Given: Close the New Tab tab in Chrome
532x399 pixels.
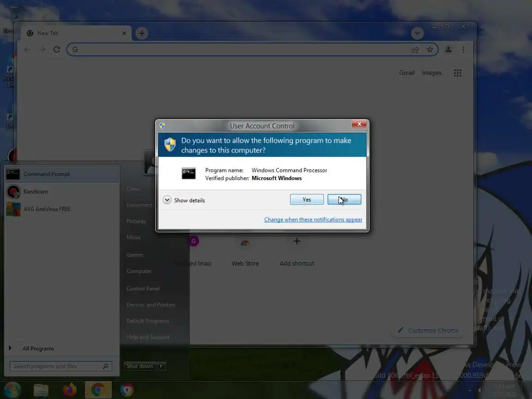Looking at the screenshot, I should (124, 33).
